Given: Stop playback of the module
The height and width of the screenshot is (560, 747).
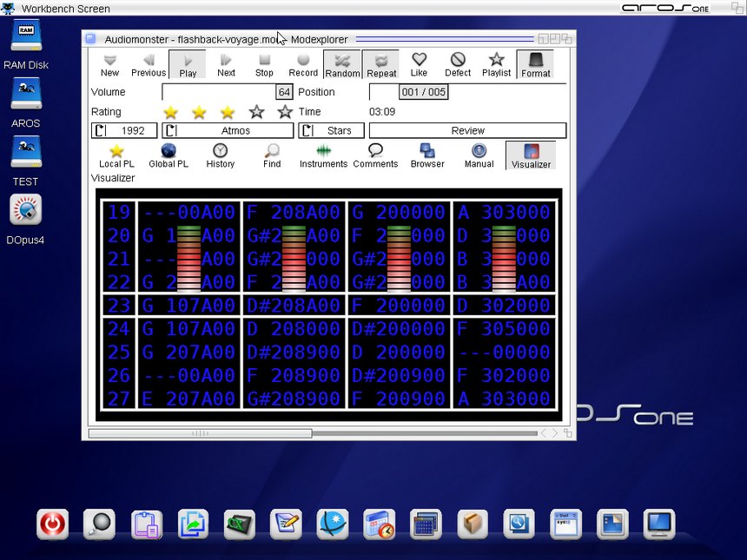Looking at the screenshot, I should coord(264,64).
